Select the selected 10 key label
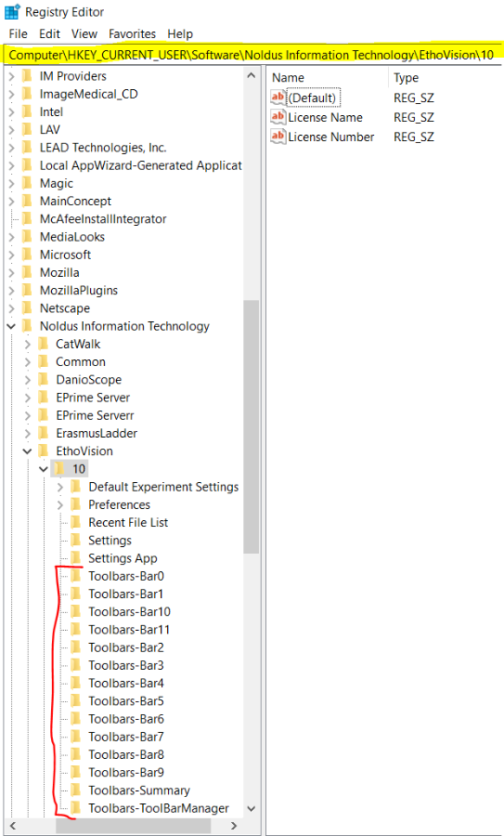504x836 pixels. pos(79,469)
